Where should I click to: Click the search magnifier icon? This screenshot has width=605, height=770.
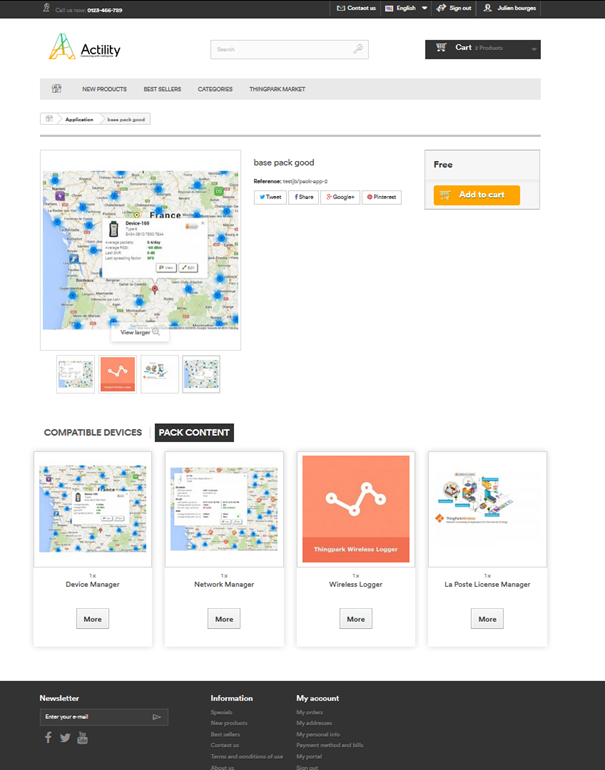[x=358, y=49]
